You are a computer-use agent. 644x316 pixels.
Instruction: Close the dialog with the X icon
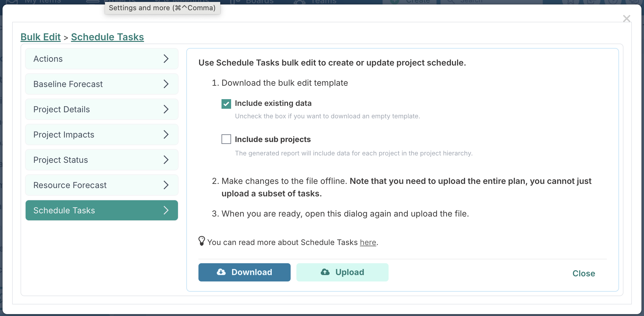pyautogui.click(x=626, y=19)
